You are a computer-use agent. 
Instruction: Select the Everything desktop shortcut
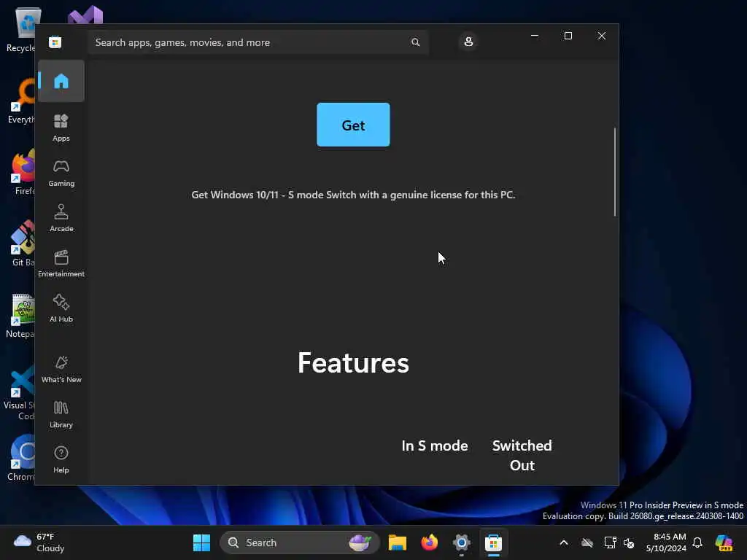[22, 101]
